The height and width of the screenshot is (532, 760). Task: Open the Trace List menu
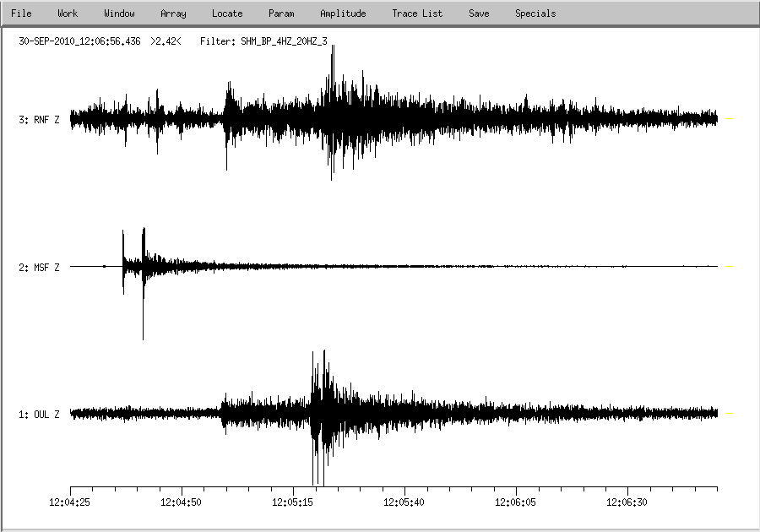[x=417, y=14]
